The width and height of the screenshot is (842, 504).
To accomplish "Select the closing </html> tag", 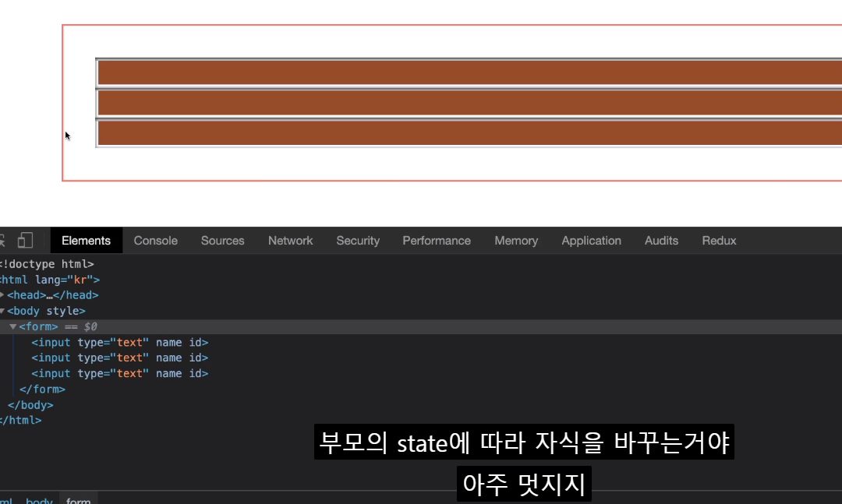I will pyautogui.click(x=20, y=421).
